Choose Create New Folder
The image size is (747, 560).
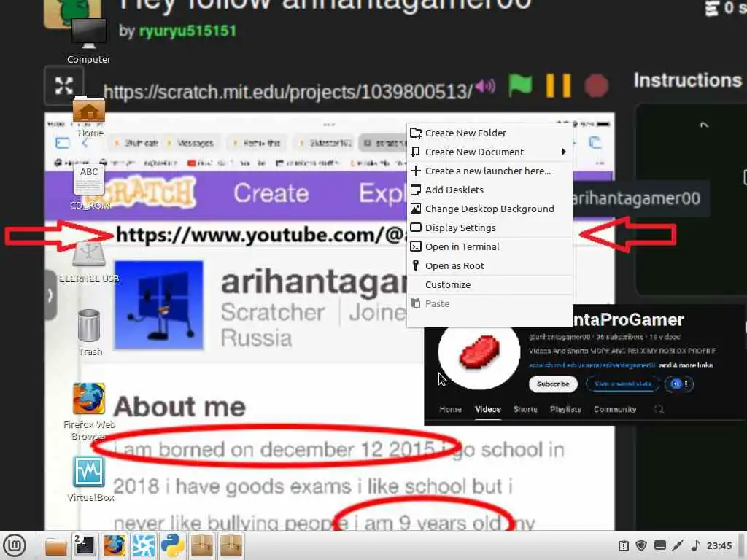(x=489, y=133)
